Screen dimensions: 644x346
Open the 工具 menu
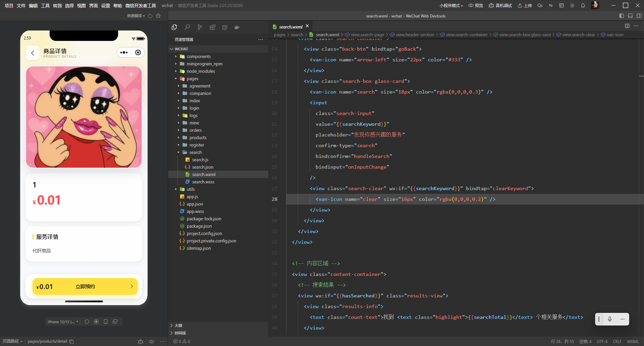[x=45, y=5]
